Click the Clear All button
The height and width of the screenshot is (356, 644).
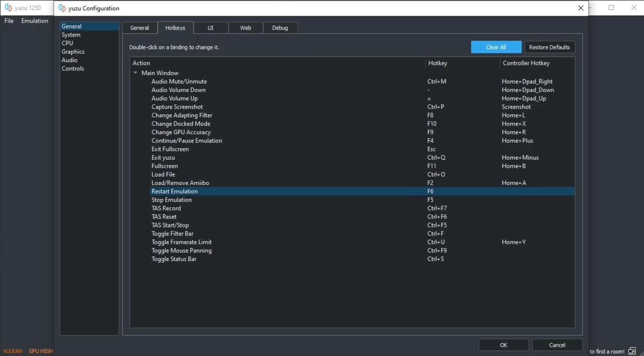(x=496, y=47)
